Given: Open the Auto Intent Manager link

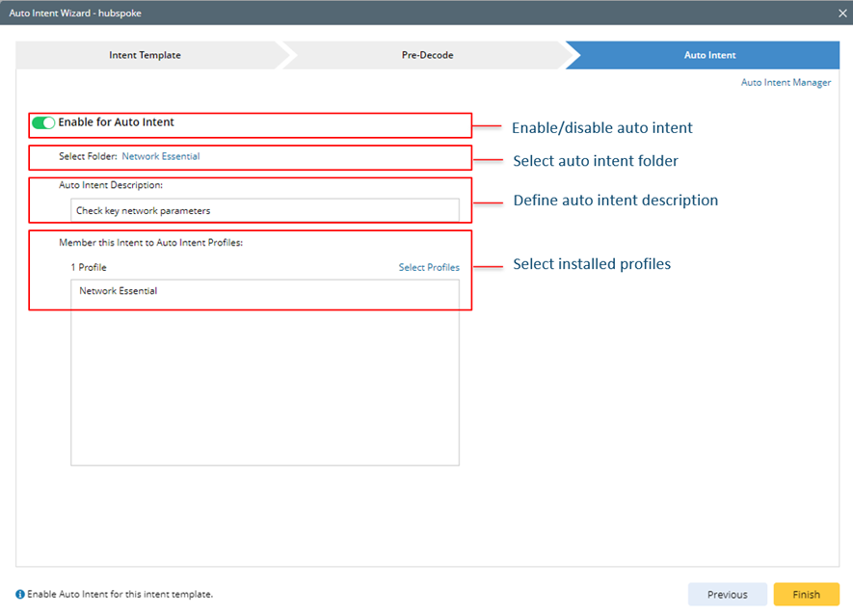Looking at the screenshot, I should tap(786, 83).
